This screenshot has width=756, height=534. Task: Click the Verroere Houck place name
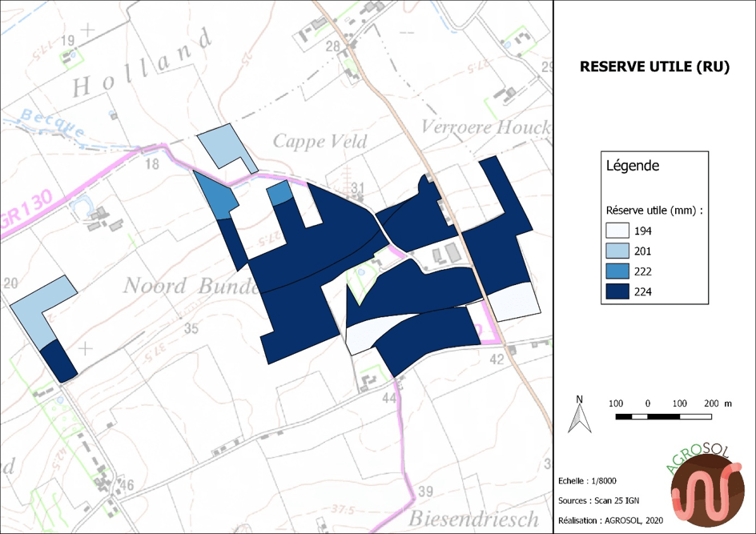485,128
